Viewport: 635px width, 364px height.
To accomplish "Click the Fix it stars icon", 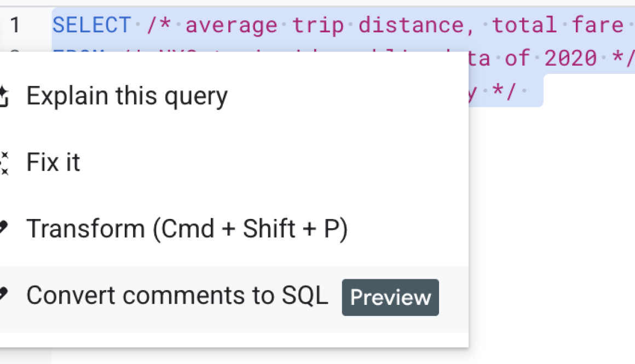I will (x=5, y=162).
